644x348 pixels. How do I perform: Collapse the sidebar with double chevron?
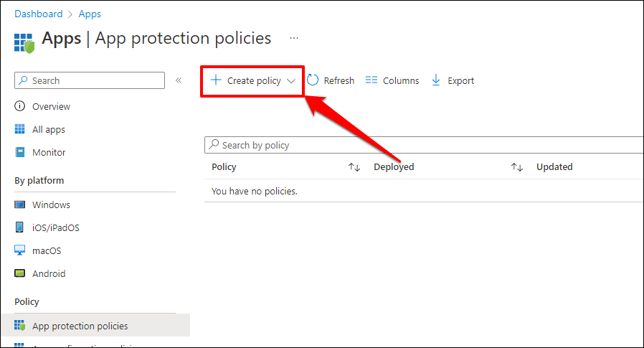tap(179, 80)
